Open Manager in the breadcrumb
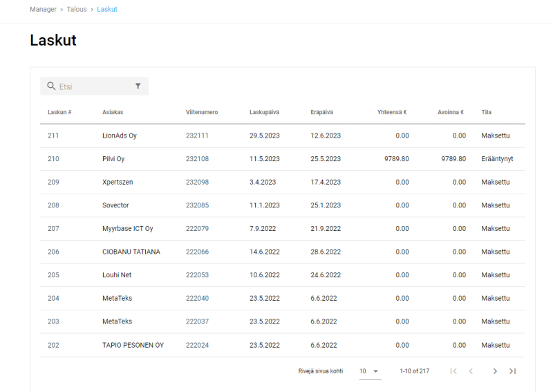The image size is (553, 392). coord(43,9)
